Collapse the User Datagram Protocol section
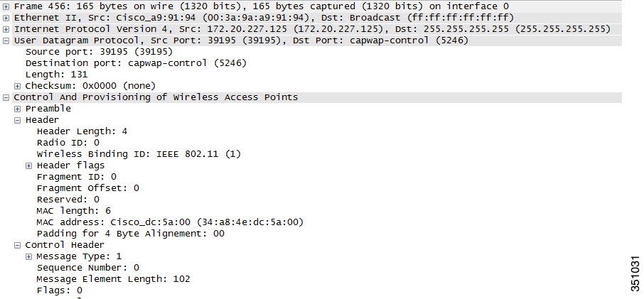This screenshot has height=299, width=644. (x=6, y=40)
